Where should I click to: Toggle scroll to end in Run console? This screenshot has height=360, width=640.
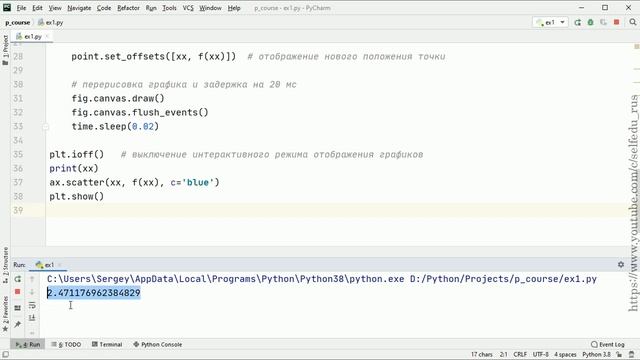pyautogui.click(x=32, y=318)
